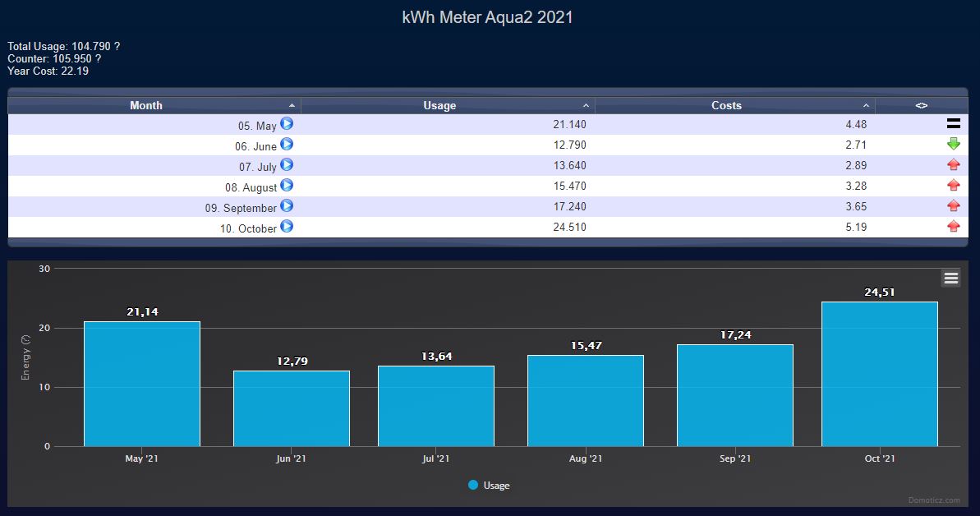Open June month details arrow icon
Screen dimensions: 980x516
click(287, 145)
